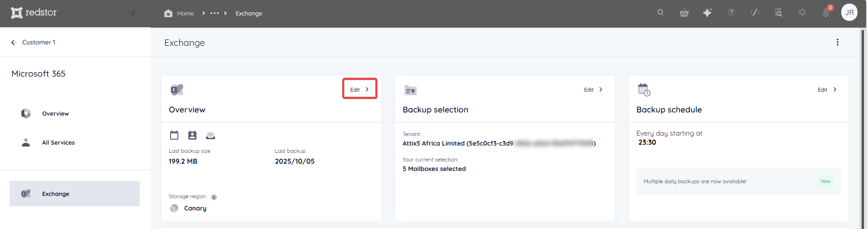Image resolution: width=868 pixels, height=229 pixels.
Task: Open the document search icon
Action: pos(779,13)
